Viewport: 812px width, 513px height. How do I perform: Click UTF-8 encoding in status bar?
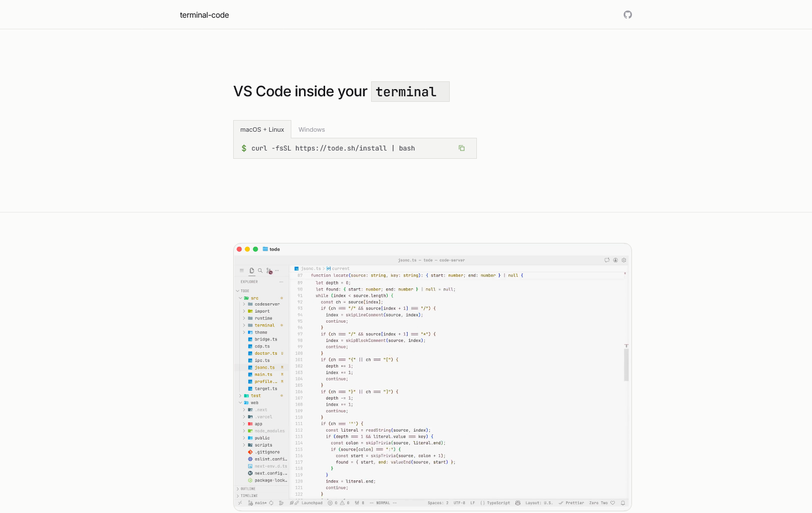click(x=459, y=503)
